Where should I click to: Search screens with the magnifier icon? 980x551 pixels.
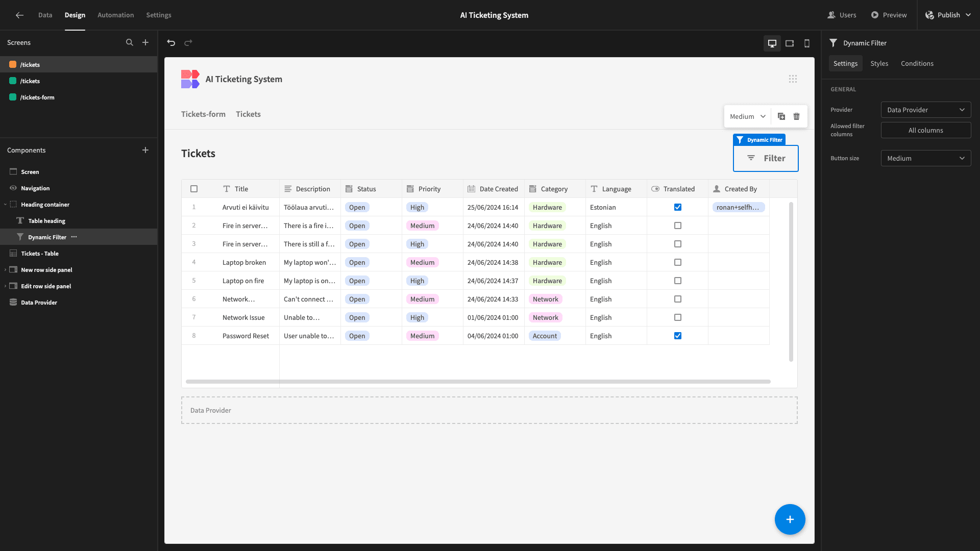click(130, 43)
